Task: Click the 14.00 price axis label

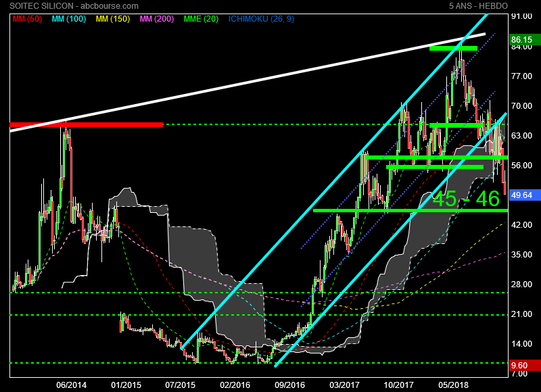Action: (x=521, y=344)
